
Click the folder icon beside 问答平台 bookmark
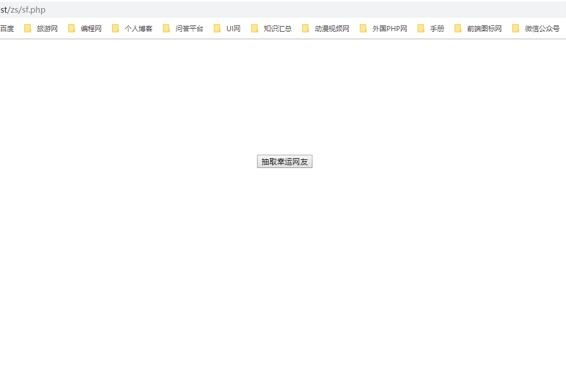click(x=166, y=28)
